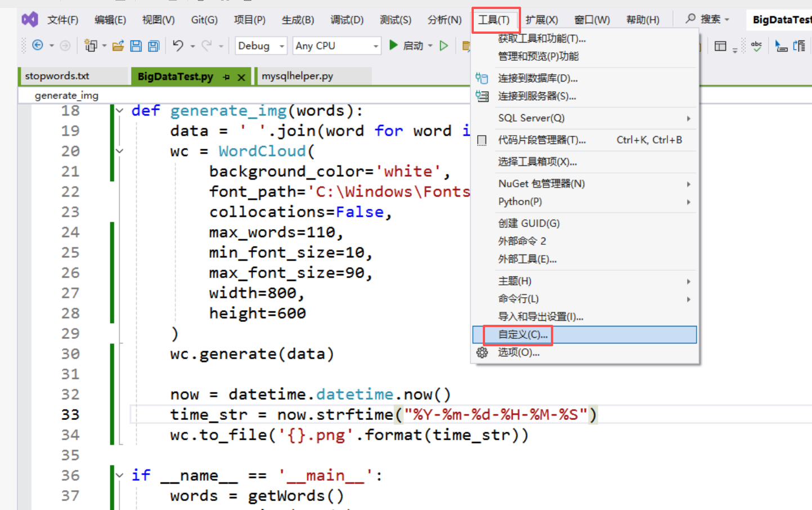812x510 pixels.
Task: Click the code snippets manager icon
Action: 482,140
